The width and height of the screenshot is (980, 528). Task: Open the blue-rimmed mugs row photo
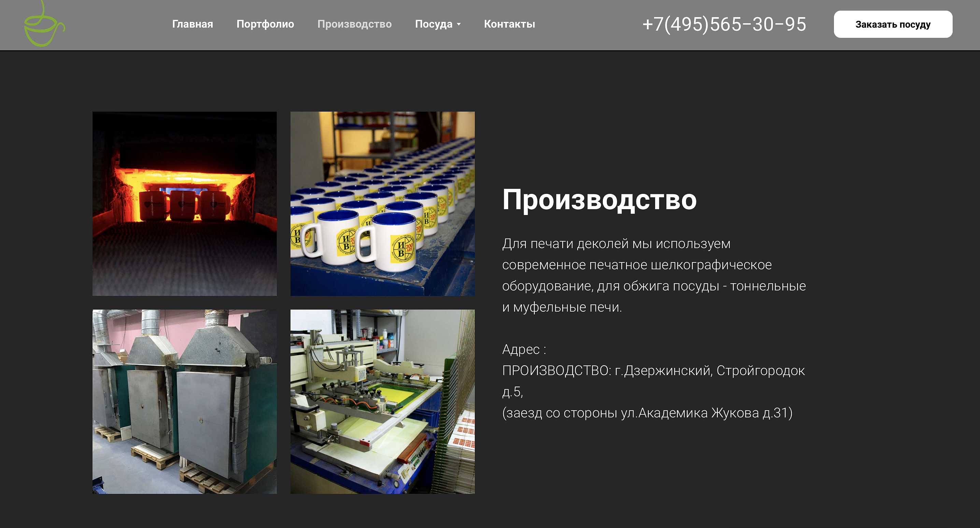pos(382,203)
